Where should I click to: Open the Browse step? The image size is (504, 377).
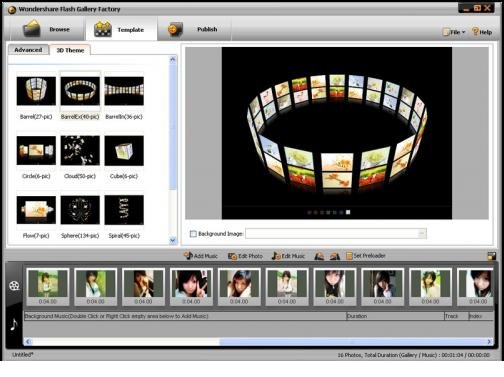coord(47,29)
